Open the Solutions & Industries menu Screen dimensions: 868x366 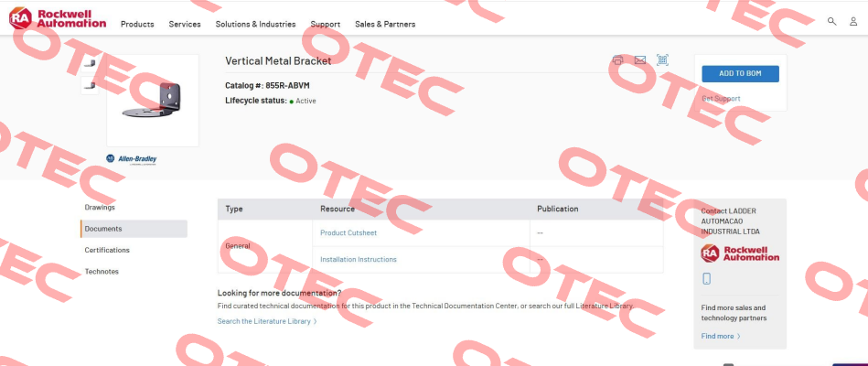[256, 25]
